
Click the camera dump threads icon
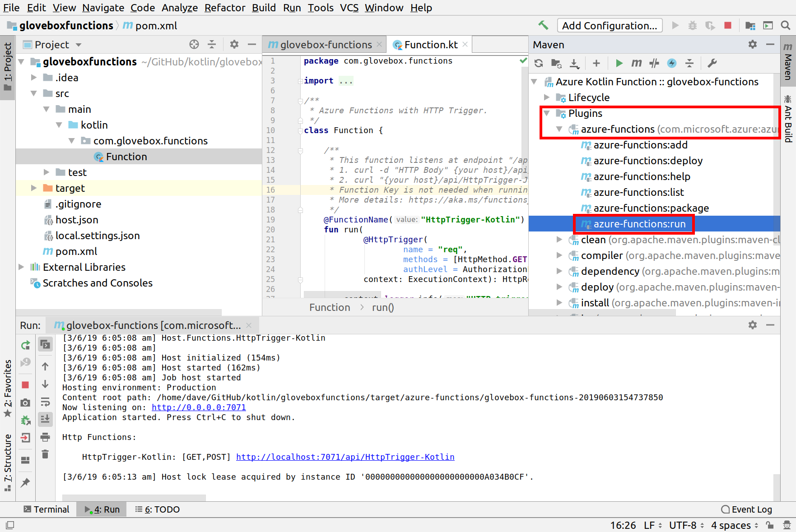click(26, 402)
